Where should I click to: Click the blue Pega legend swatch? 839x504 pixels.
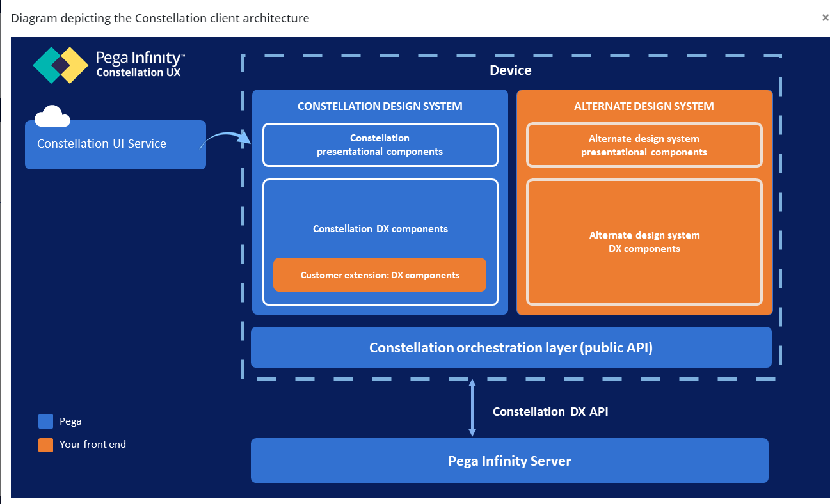coord(45,421)
